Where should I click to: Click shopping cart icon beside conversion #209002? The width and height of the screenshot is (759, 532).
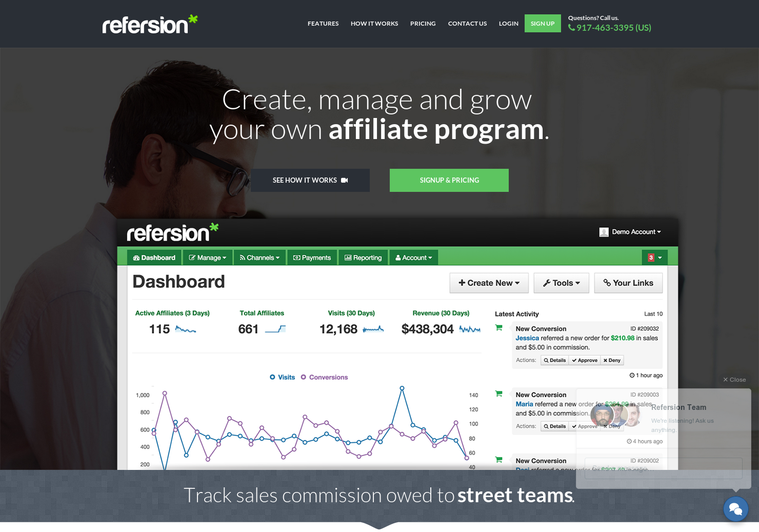(x=498, y=460)
